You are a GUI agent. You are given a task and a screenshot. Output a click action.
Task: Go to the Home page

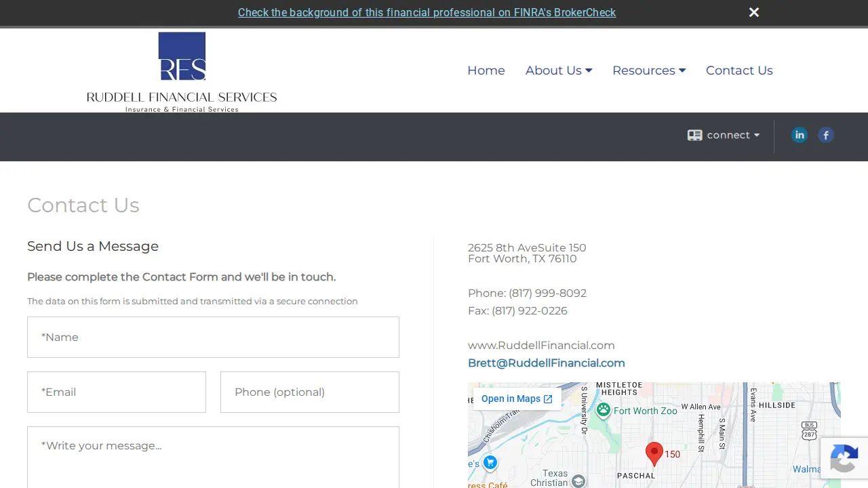[x=486, y=70]
